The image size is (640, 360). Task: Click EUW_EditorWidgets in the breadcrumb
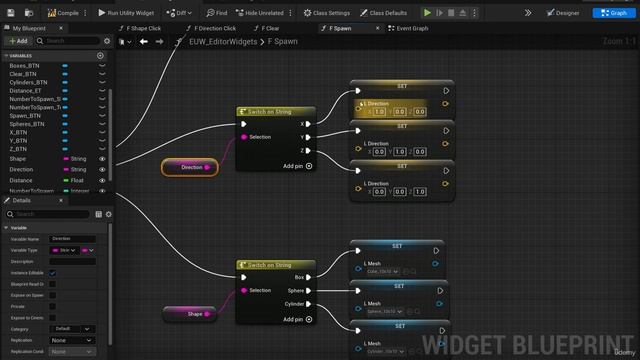click(x=223, y=42)
